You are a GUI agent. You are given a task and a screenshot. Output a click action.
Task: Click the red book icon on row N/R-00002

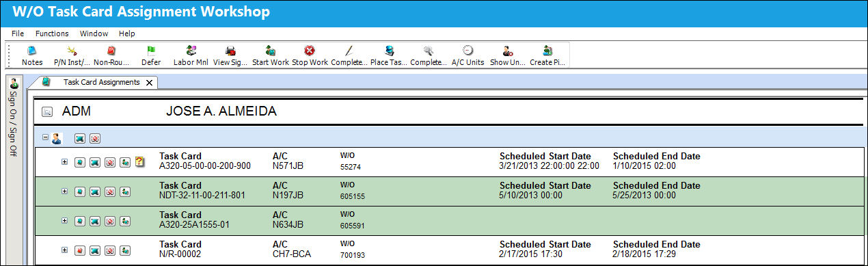[80, 251]
